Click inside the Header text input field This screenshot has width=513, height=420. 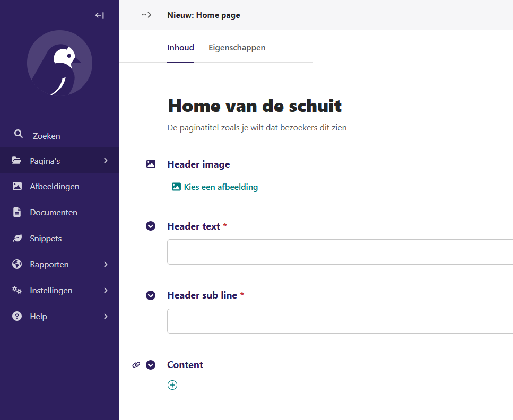pyautogui.click(x=340, y=252)
